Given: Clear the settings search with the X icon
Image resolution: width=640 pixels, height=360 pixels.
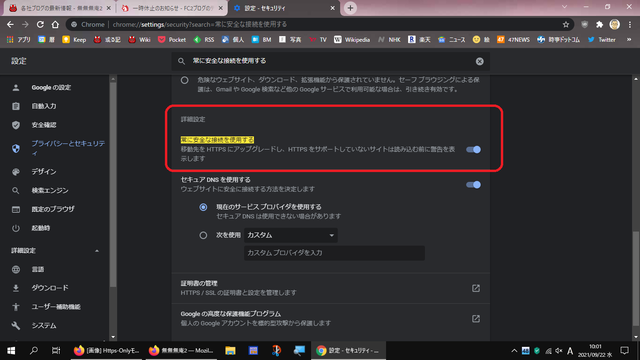Looking at the screenshot, I should [x=480, y=61].
